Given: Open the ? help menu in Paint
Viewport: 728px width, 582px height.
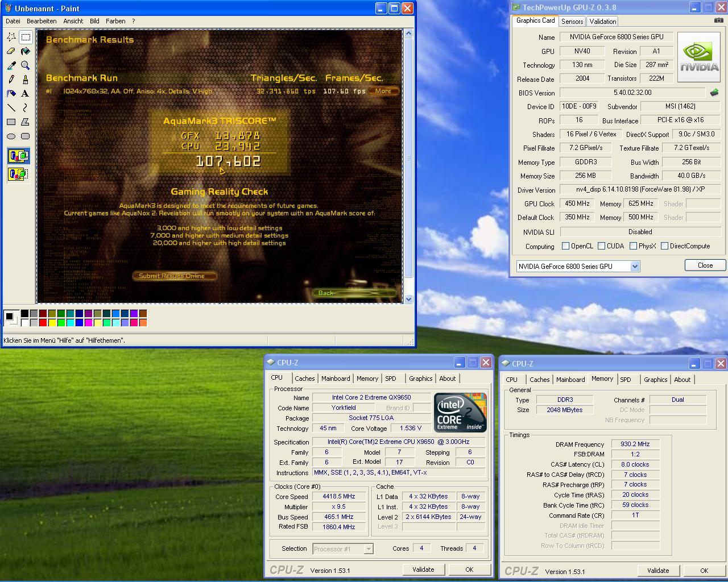Looking at the screenshot, I should pos(134,21).
